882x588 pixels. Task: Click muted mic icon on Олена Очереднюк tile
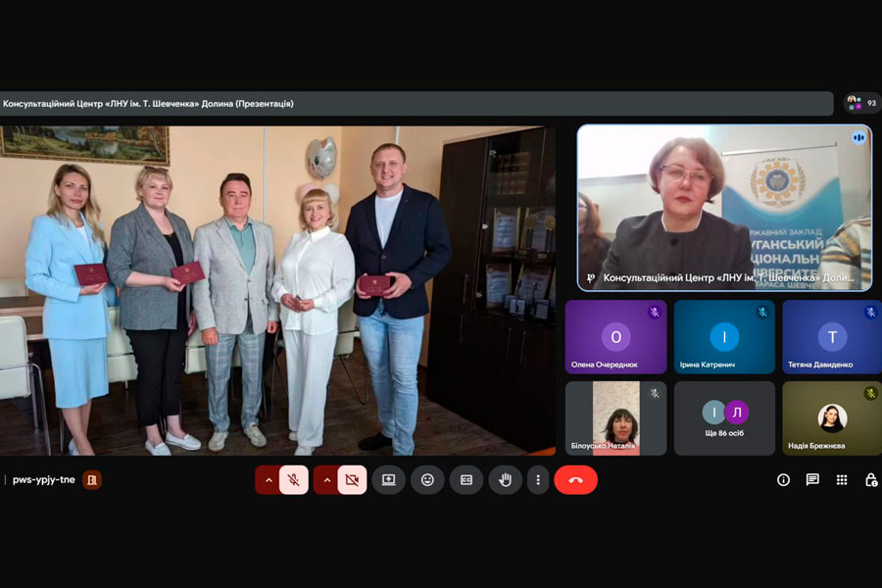(x=655, y=313)
